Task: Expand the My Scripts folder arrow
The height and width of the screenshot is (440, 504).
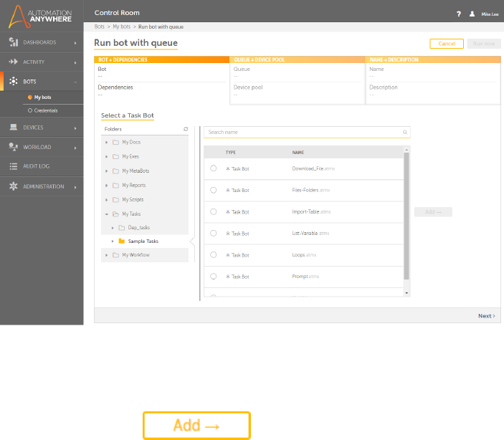Action: pyautogui.click(x=106, y=200)
